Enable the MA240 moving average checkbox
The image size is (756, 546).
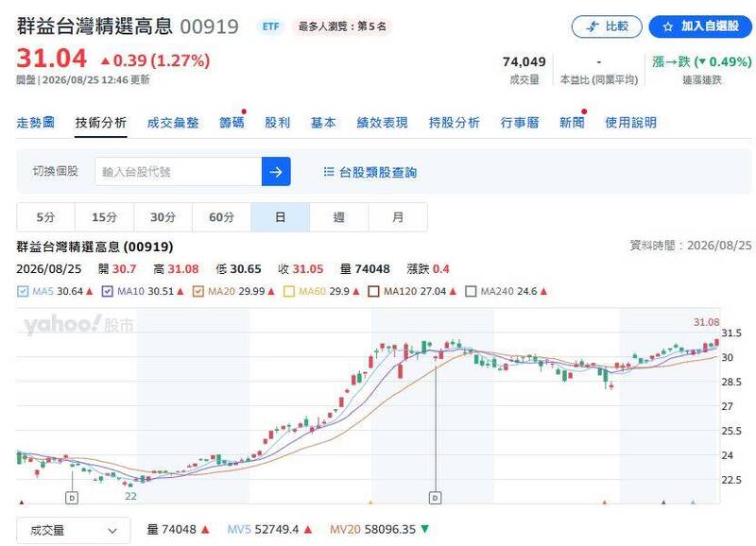point(471,292)
